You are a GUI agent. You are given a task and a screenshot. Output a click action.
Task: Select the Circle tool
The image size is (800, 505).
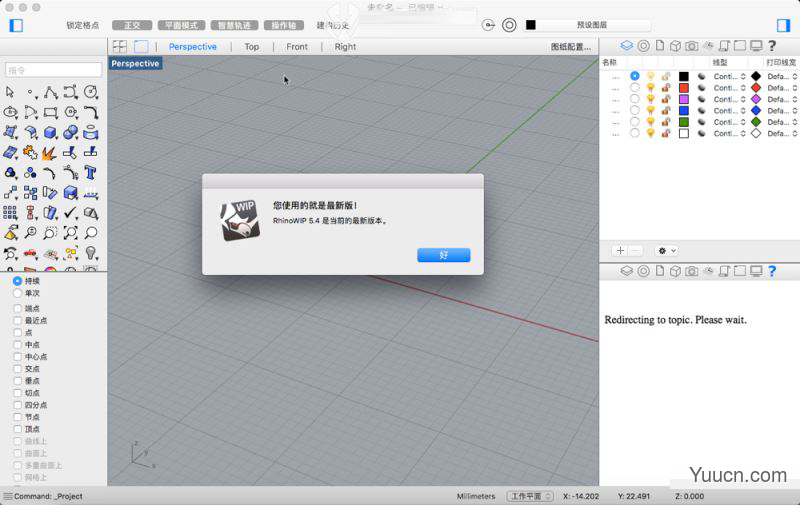[91, 92]
